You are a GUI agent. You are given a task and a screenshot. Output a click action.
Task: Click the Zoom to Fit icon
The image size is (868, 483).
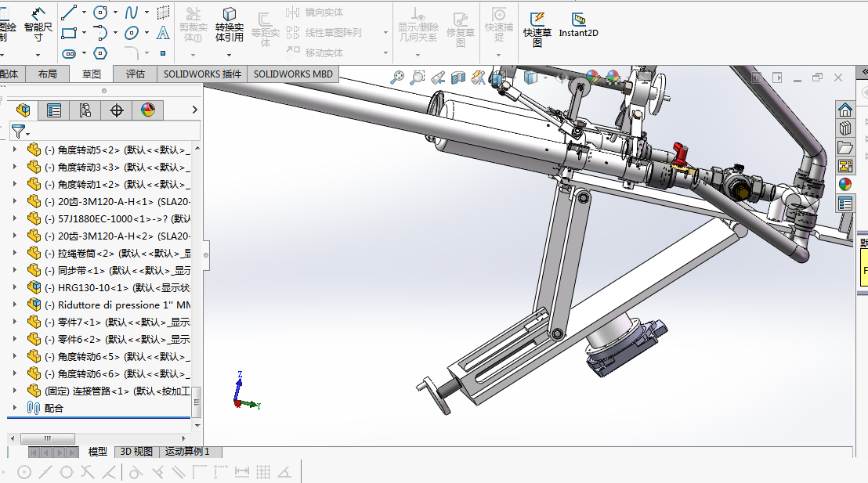pyautogui.click(x=397, y=77)
